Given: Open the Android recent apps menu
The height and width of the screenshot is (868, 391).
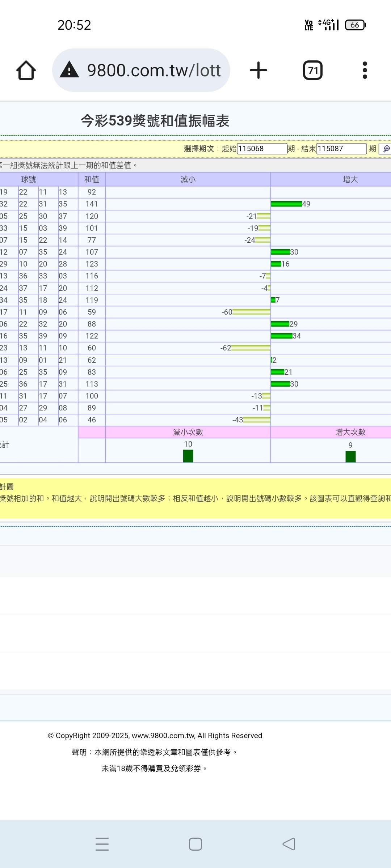Looking at the screenshot, I should click(x=102, y=844).
